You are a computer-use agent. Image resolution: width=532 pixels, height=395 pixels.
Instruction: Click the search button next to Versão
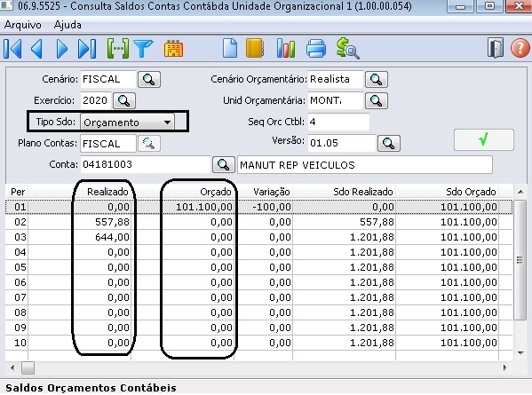click(x=388, y=144)
